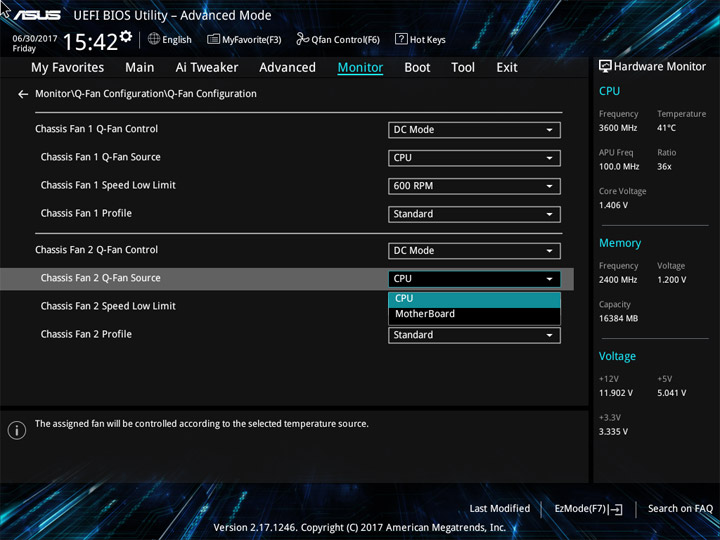720x540 pixels.
Task: Click Chassis Fan 1 Speed Low Limit label
Action: (x=108, y=186)
